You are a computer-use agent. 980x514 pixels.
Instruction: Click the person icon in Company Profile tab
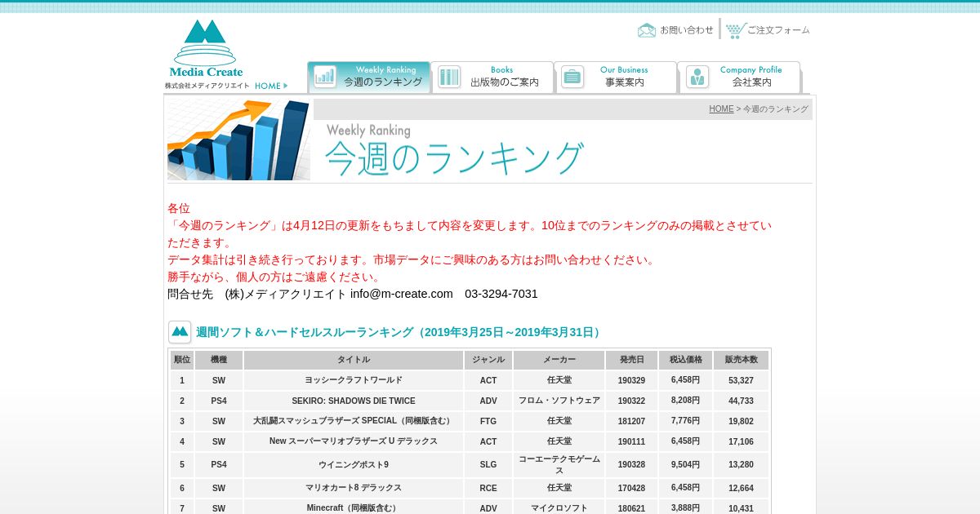[697, 77]
